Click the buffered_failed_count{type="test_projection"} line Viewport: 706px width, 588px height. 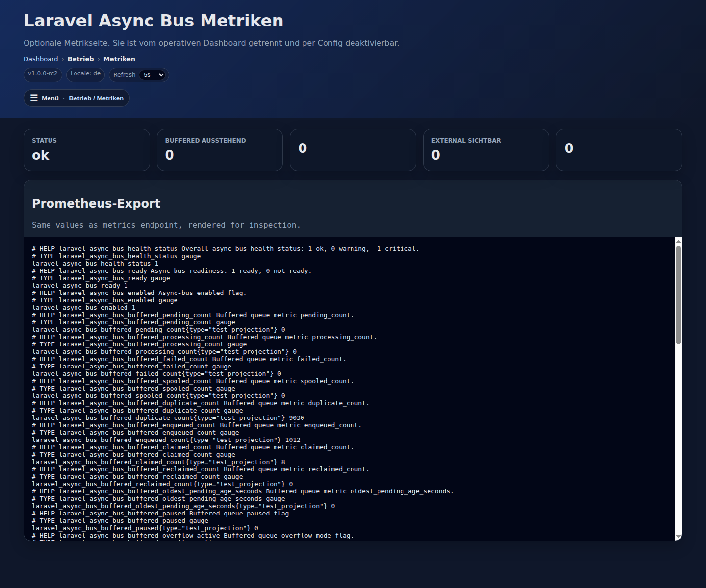point(156,374)
